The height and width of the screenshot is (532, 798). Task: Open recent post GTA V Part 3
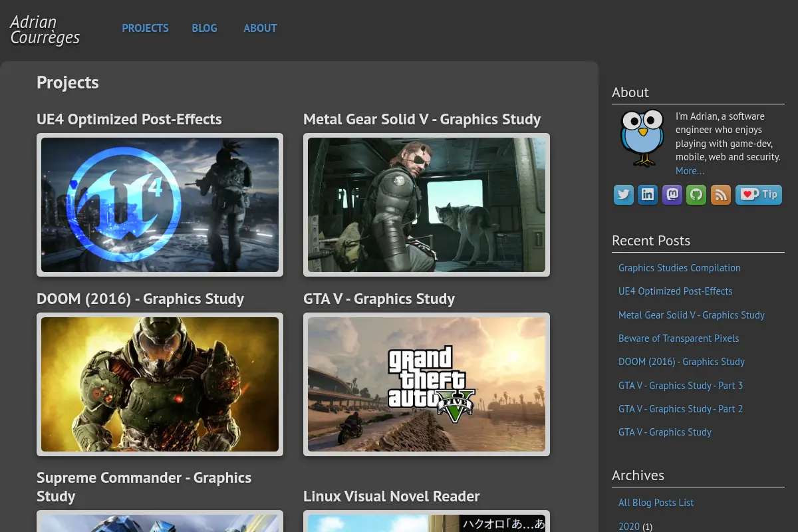[x=681, y=386]
